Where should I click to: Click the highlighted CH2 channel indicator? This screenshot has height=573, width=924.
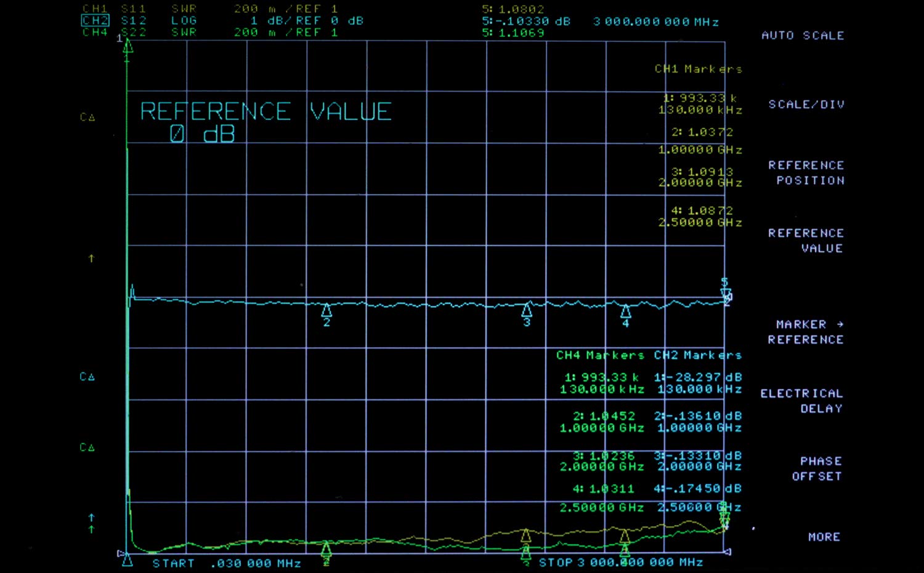point(95,20)
